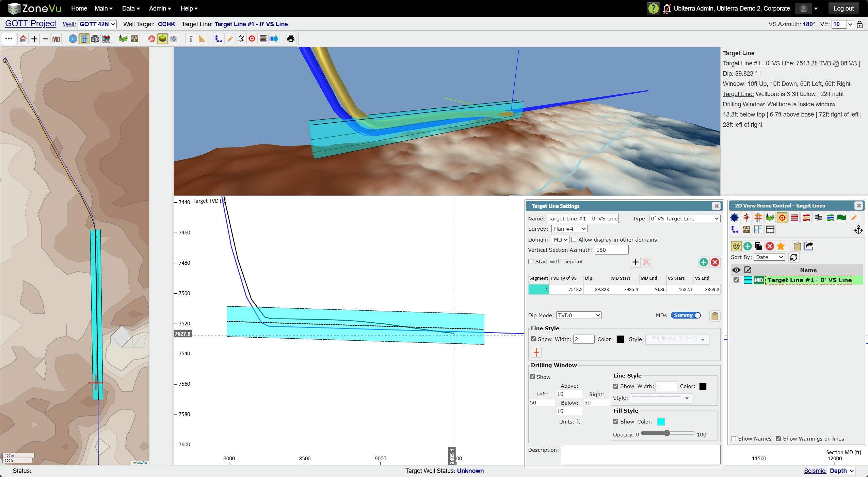
Task: Uncheck Line Style Show for target line
Action: (x=533, y=339)
